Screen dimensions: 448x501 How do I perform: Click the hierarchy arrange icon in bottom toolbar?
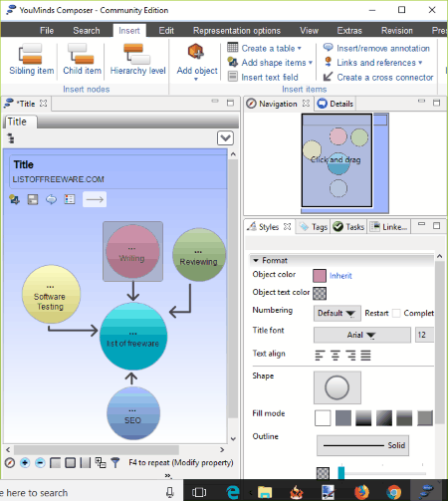click(101, 462)
